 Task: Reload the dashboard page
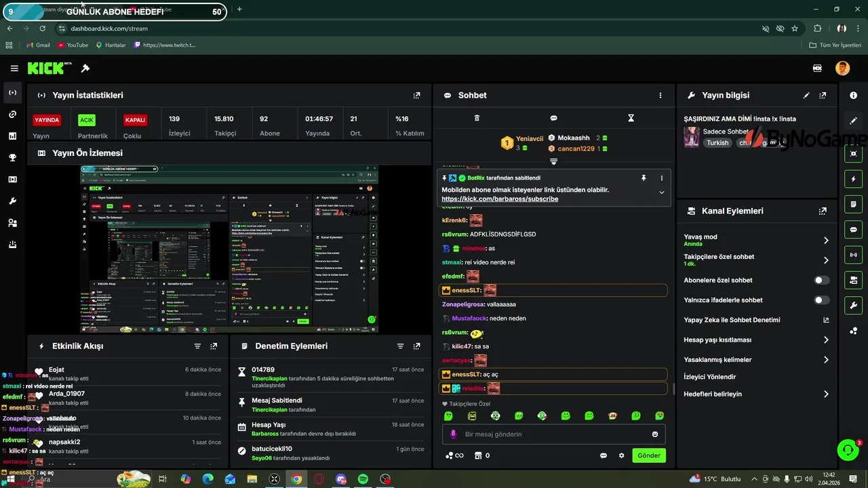(43, 28)
